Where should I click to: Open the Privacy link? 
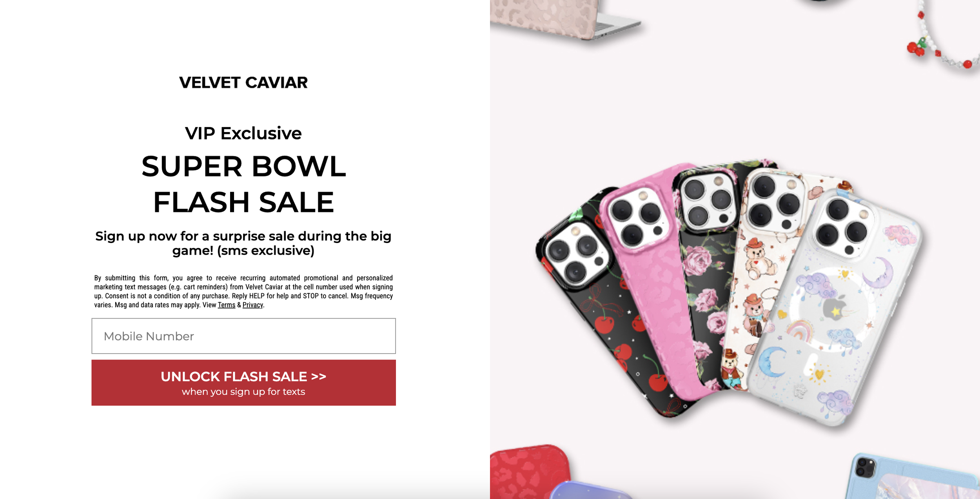point(253,305)
